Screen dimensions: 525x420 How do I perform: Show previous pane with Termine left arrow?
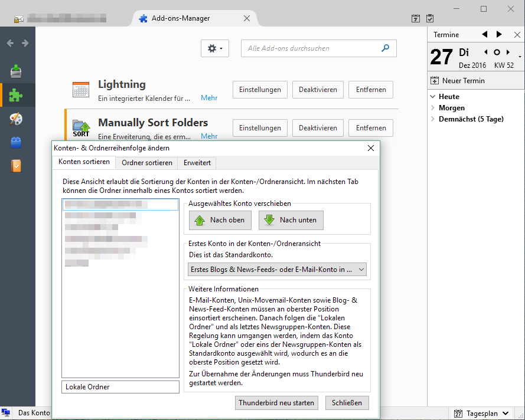click(x=484, y=34)
